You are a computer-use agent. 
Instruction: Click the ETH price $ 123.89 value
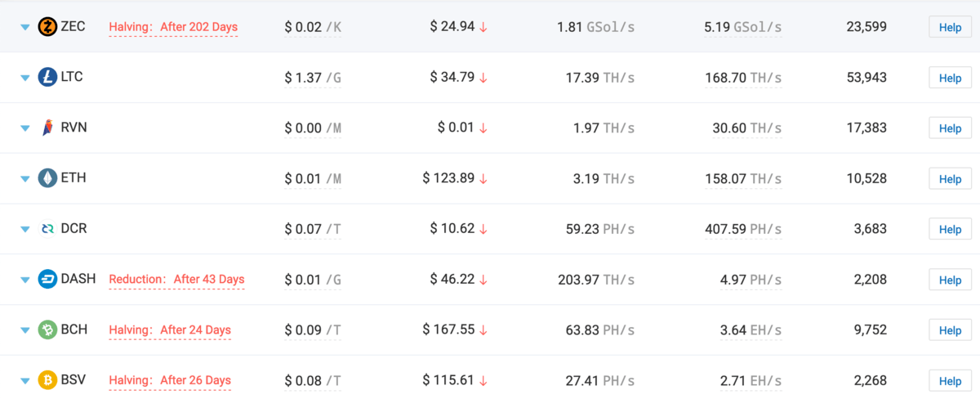[x=448, y=178]
